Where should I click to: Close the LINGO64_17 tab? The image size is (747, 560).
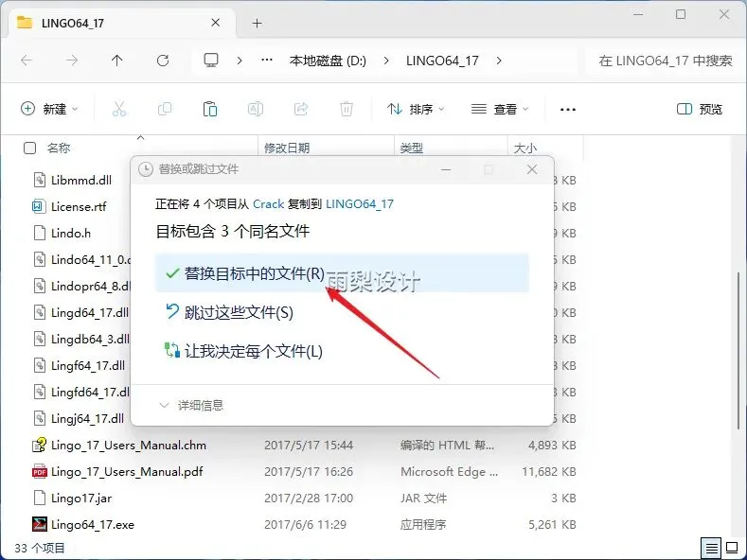tap(215, 23)
